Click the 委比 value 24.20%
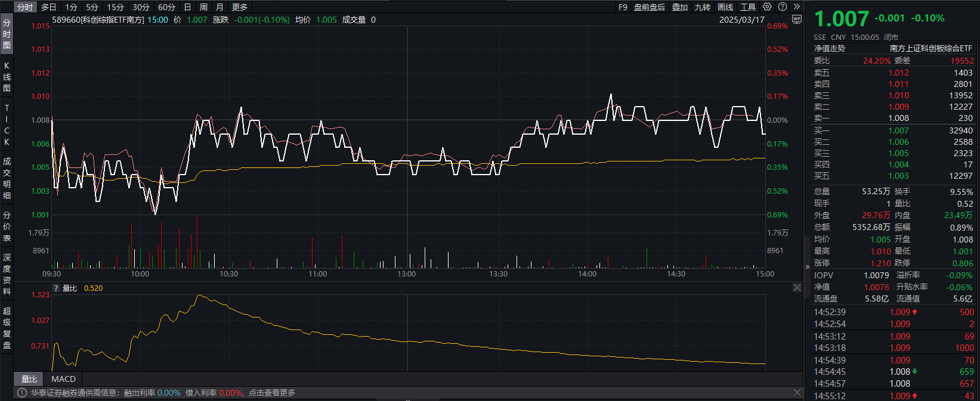Image resolution: width=980 pixels, height=401 pixels. [x=877, y=61]
